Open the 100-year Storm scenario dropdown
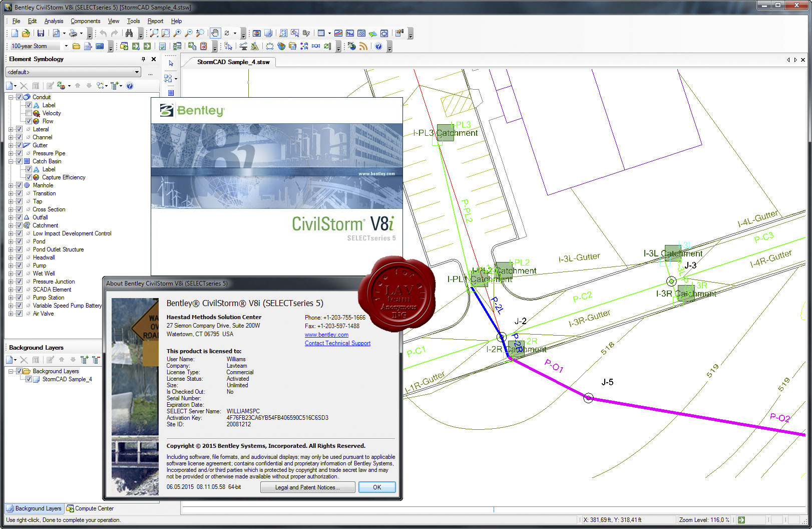Viewport: 812px width, 529px height. (x=66, y=46)
